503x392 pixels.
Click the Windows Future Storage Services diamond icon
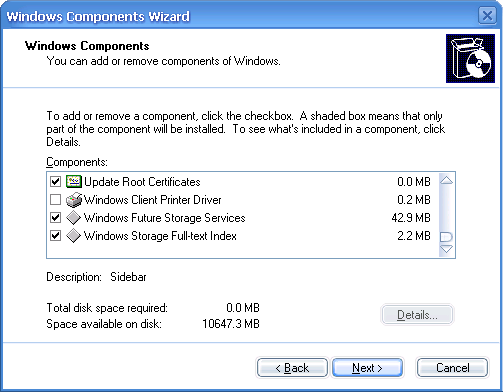[73, 218]
